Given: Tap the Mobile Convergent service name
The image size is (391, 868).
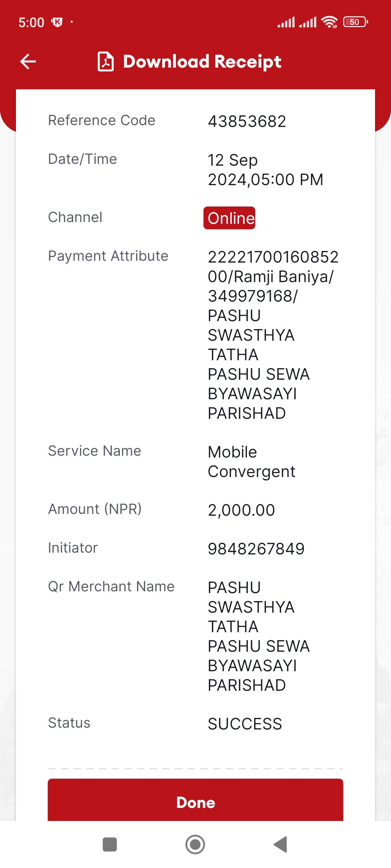Looking at the screenshot, I should 252,462.
